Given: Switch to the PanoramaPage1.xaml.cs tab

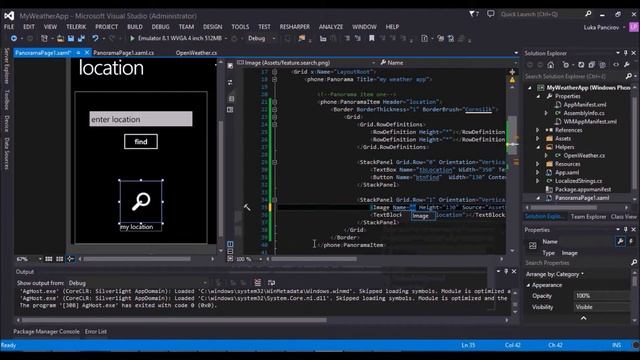Looking at the screenshot, I should 123,53.
